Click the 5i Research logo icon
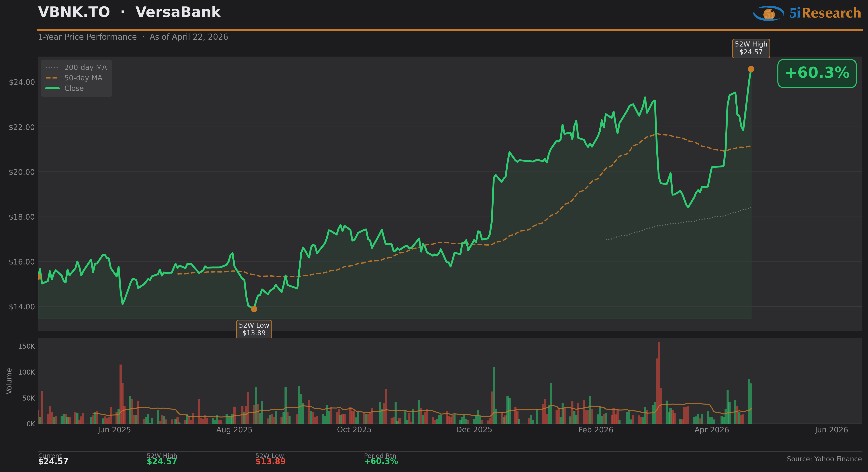Image resolution: width=868 pixels, height=472 pixels. tap(769, 13)
